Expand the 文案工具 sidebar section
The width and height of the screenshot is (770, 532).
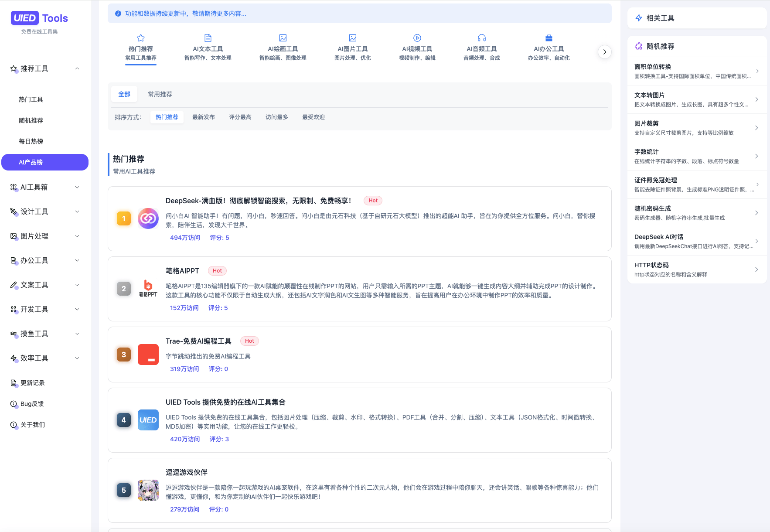pos(77,285)
